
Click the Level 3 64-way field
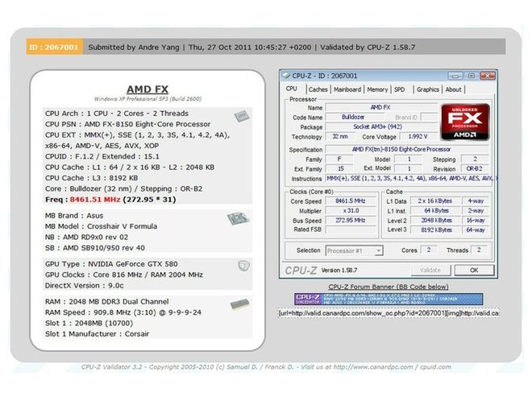point(476,230)
